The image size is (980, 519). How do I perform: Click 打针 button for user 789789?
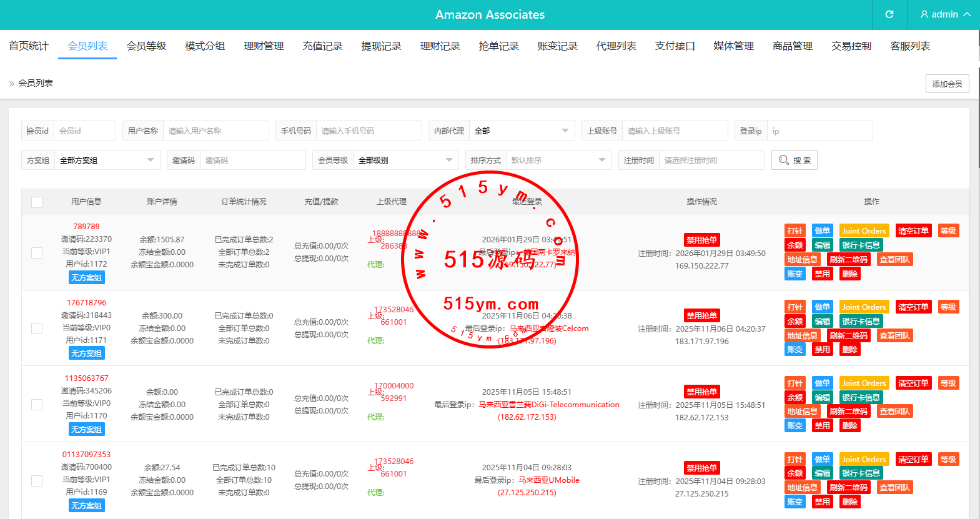click(x=794, y=231)
